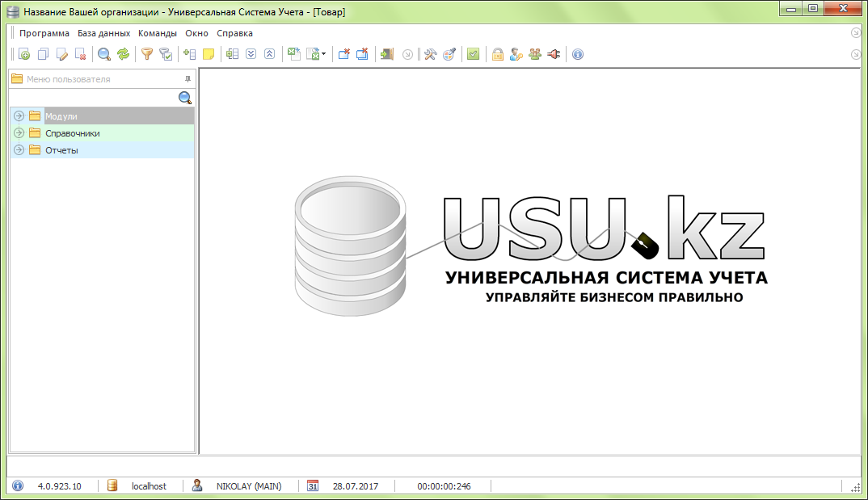Click the Меню пользователя panel title
Screen dimensions: 868x500
pos(68,79)
